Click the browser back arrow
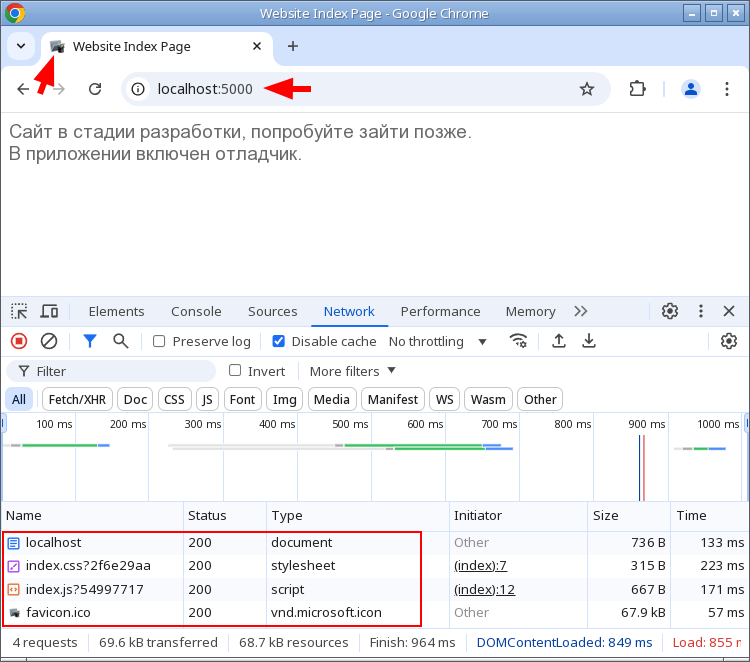The height and width of the screenshot is (662, 750). pos(23,89)
